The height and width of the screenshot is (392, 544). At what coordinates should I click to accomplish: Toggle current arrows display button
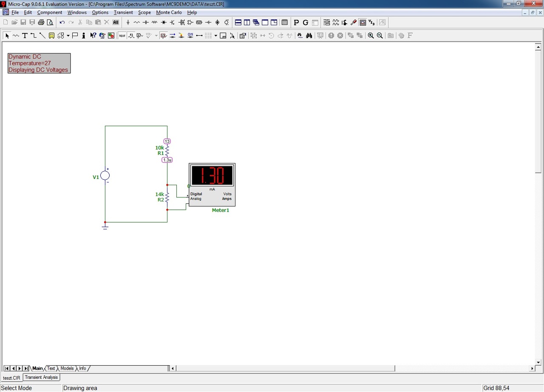(x=172, y=36)
